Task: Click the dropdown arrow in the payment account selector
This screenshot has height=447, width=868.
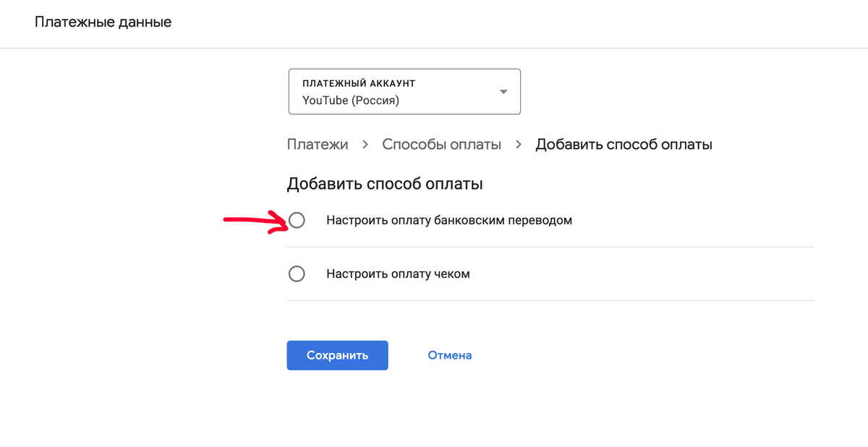Action: 503,92
